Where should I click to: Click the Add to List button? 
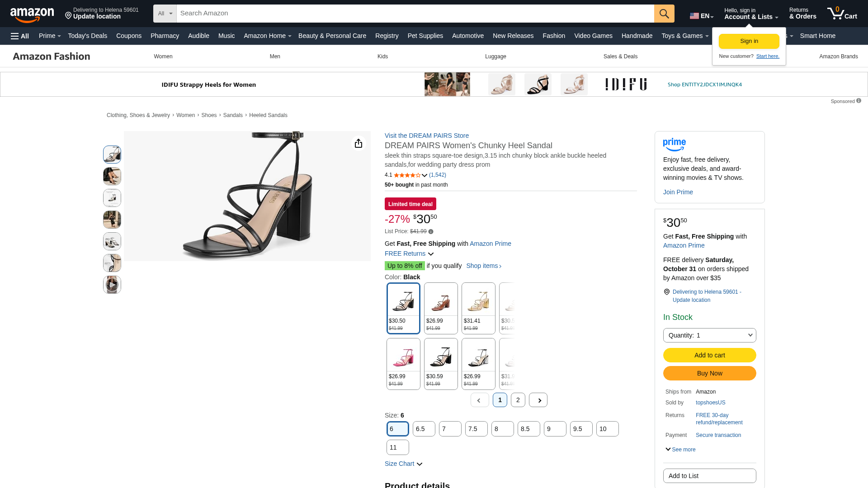[709, 476]
